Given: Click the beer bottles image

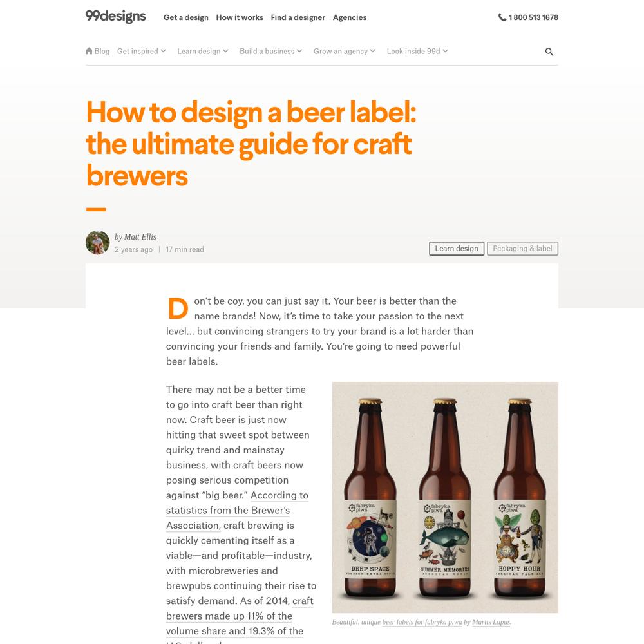Looking at the screenshot, I should pos(445,497).
